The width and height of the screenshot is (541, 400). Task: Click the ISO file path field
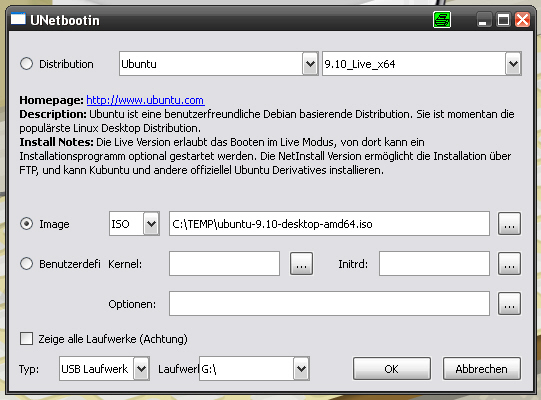329,224
